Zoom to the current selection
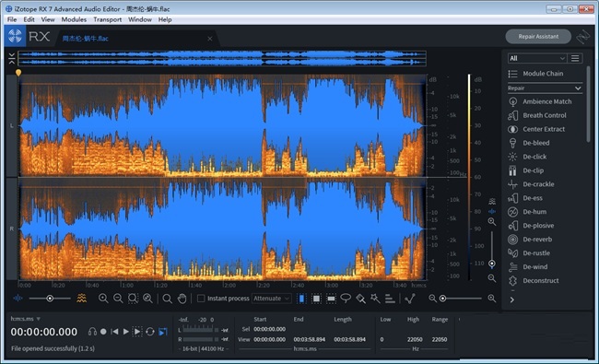The height and width of the screenshot is (364, 599). pos(133,299)
